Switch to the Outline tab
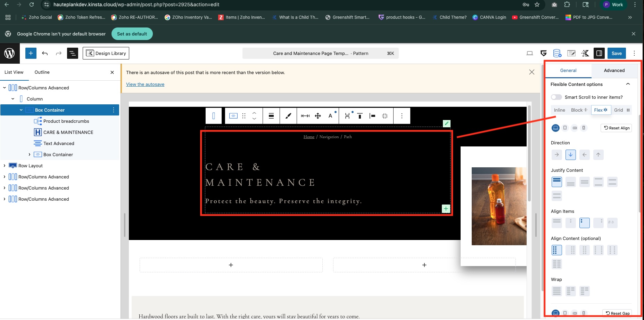644x320 pixels. pyautogui.click(x=42, y=72)
